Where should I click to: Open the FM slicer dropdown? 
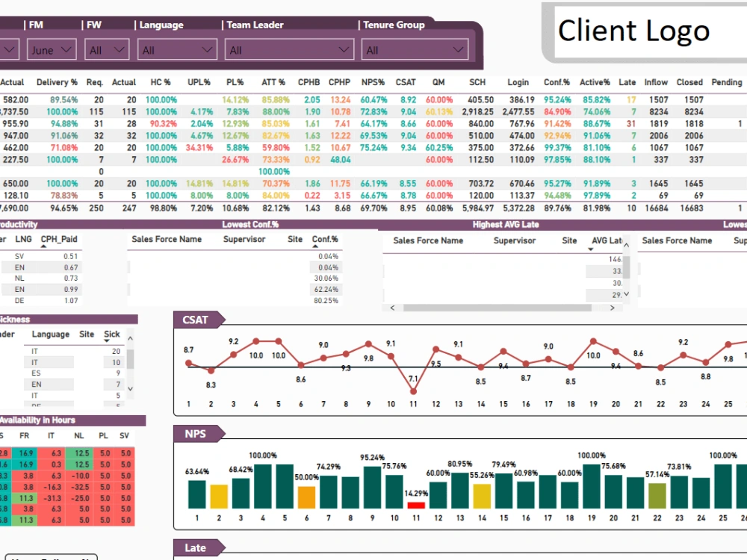[10, 49]
